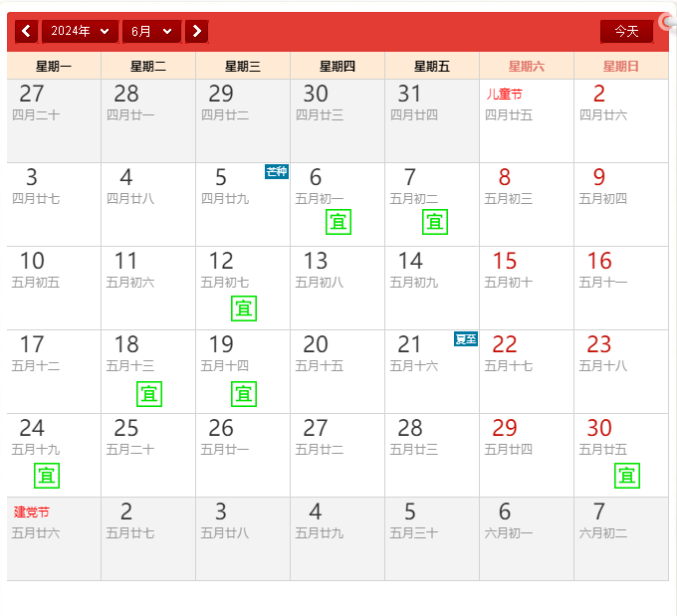Click the 宜 icon on June 12
Screen dimensions: 677x616
point(244,308)
